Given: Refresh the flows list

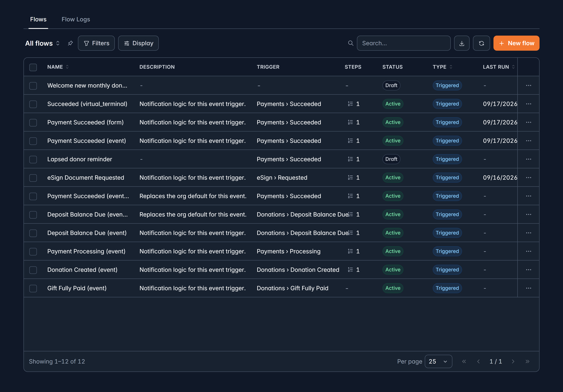Looking at the screenshot, I should coord(481,43).
